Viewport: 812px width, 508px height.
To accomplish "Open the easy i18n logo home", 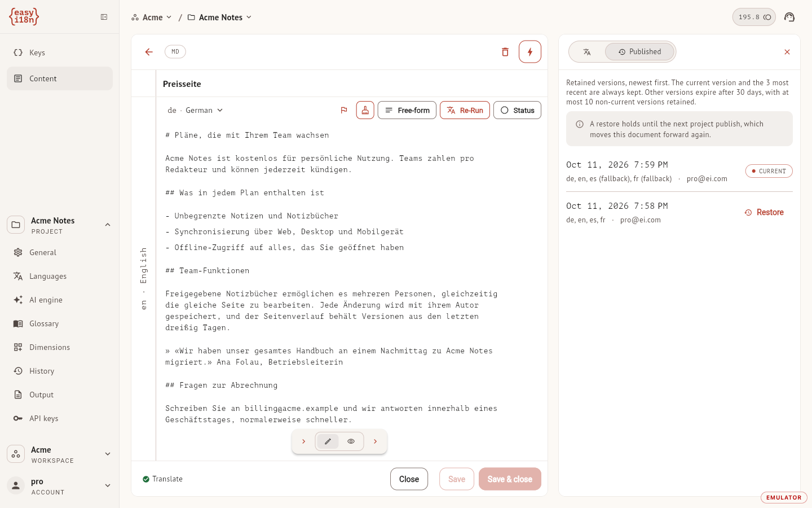I will pos(24,17).
